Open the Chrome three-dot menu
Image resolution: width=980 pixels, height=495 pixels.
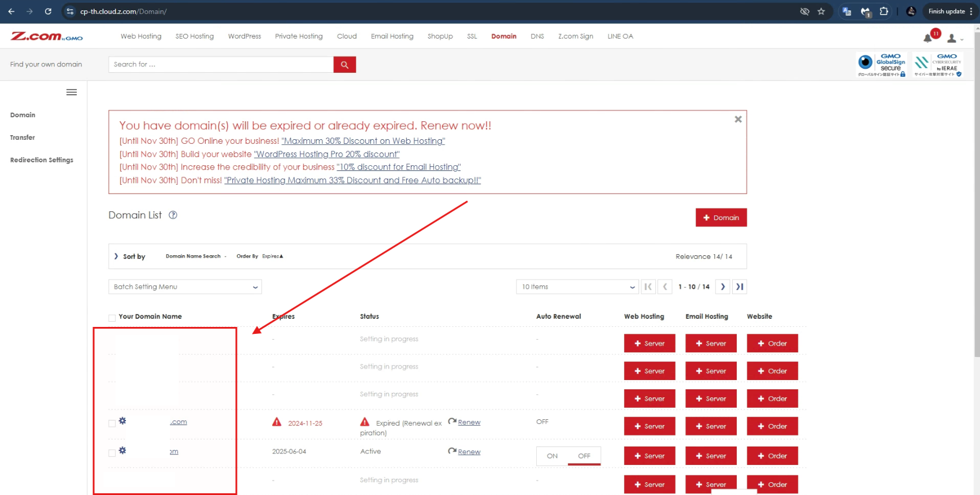tap(971, 12)
